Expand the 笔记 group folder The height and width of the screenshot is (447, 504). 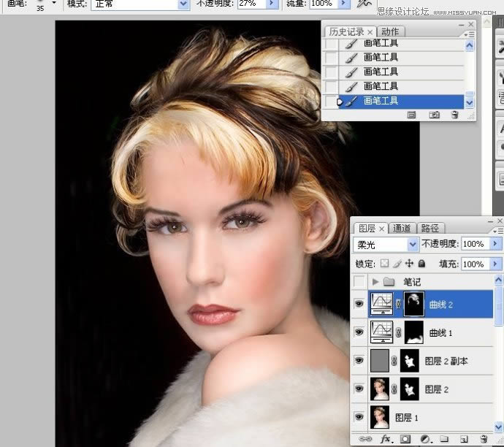click(376, 281)
